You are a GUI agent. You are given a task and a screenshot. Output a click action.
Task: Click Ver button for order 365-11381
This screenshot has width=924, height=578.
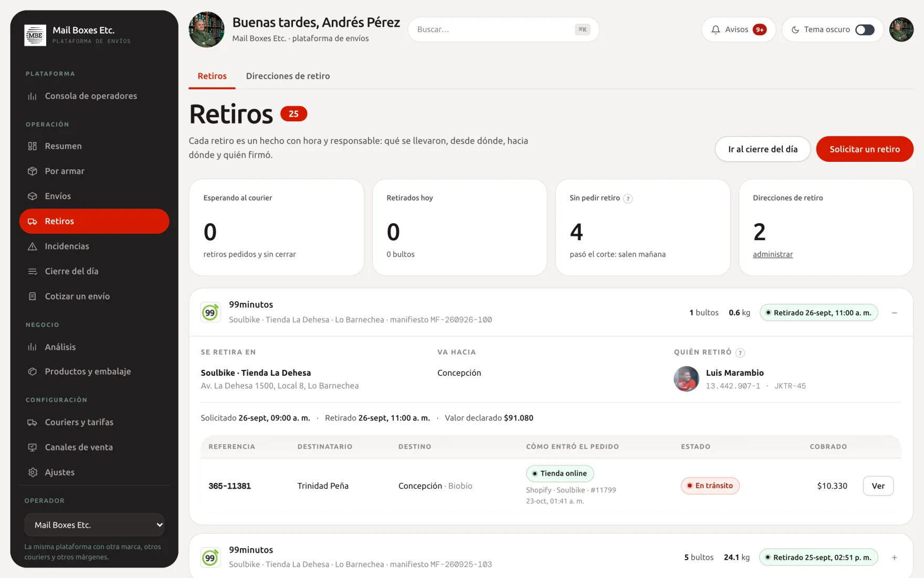tap(878, 486)
